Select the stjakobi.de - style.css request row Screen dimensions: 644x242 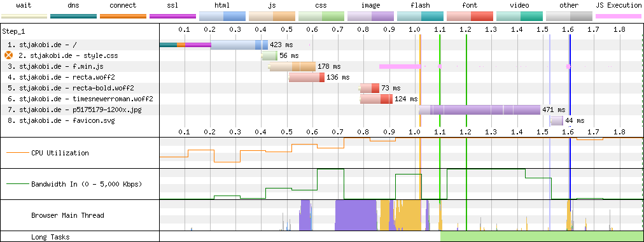coord(322,55)
